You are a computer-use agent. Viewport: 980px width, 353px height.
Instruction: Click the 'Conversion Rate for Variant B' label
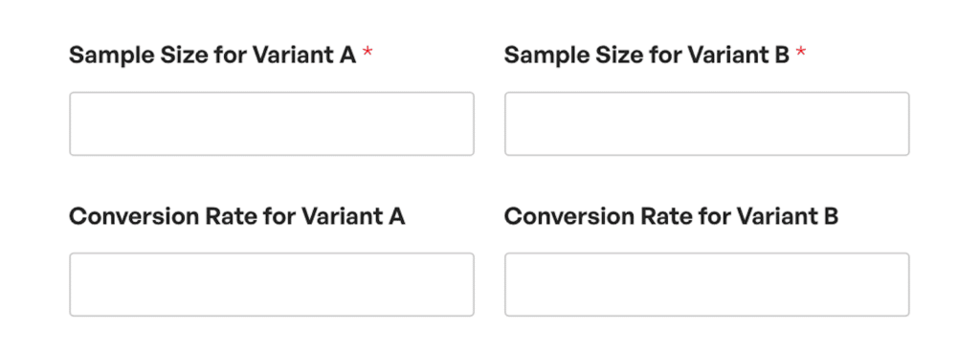[x=671, y=216]
